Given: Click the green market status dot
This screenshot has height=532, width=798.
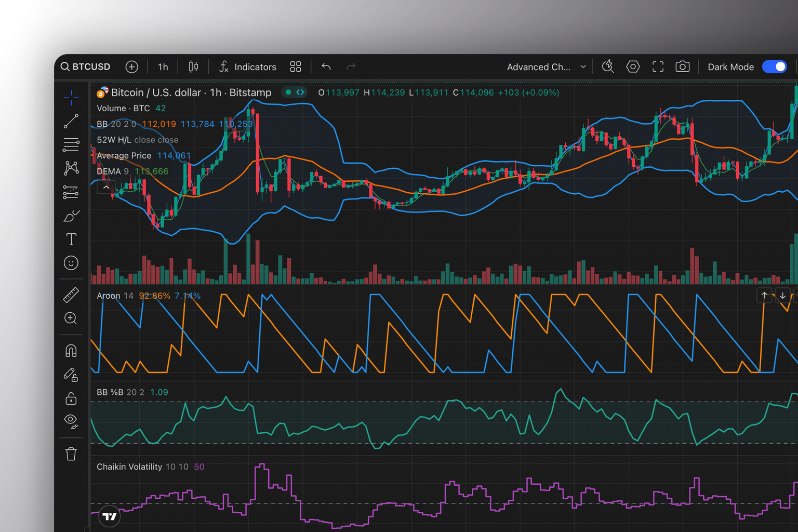Looking at the screenshot, I should [288, 92].
